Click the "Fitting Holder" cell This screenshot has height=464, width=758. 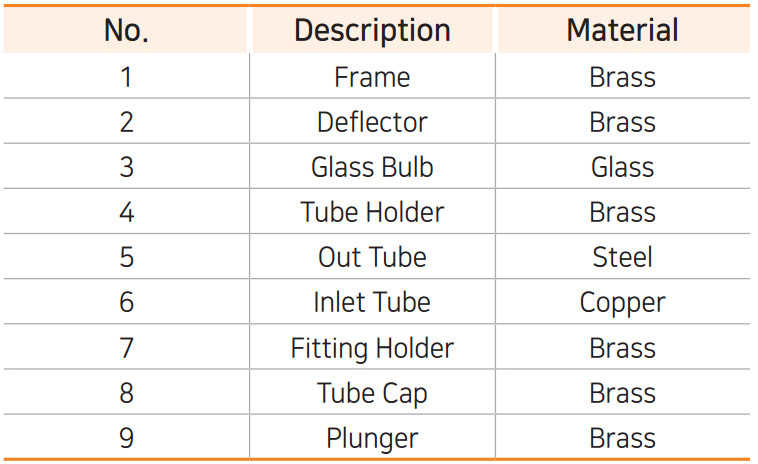pyautogui.click(x=372, y=348)
